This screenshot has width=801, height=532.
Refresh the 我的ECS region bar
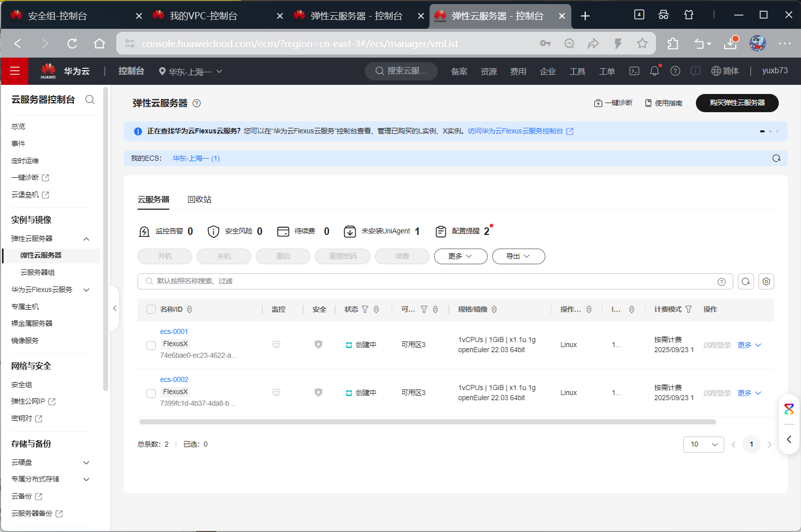pyautogui.click(x=776, y=158)
